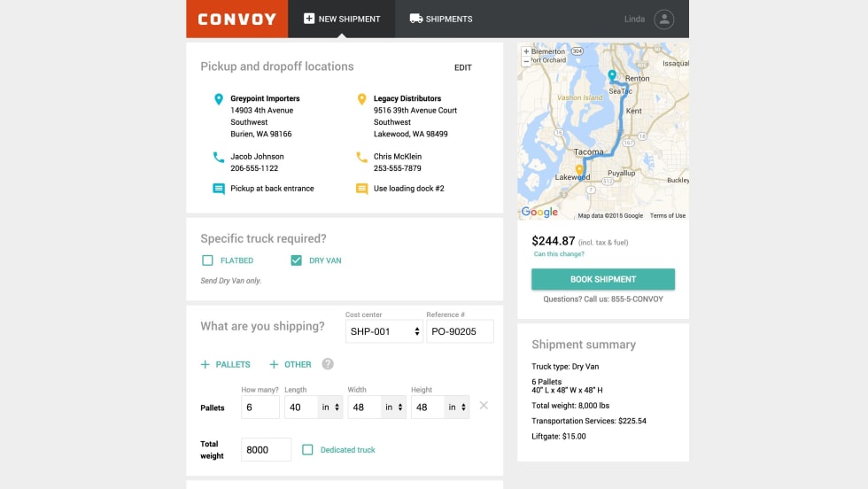868x489 pixels.
Task: Click the pickup note comment icon
Action: click(x=219, y=189)
